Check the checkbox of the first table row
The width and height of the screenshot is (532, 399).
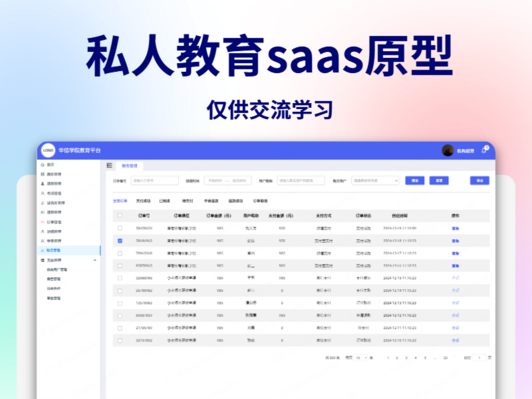point(120,228)
